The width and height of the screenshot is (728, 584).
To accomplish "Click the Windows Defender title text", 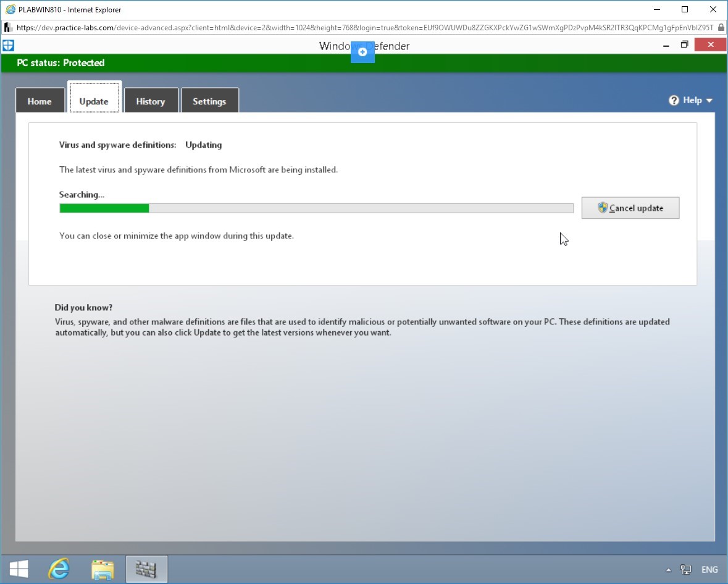I will [364, 46].
